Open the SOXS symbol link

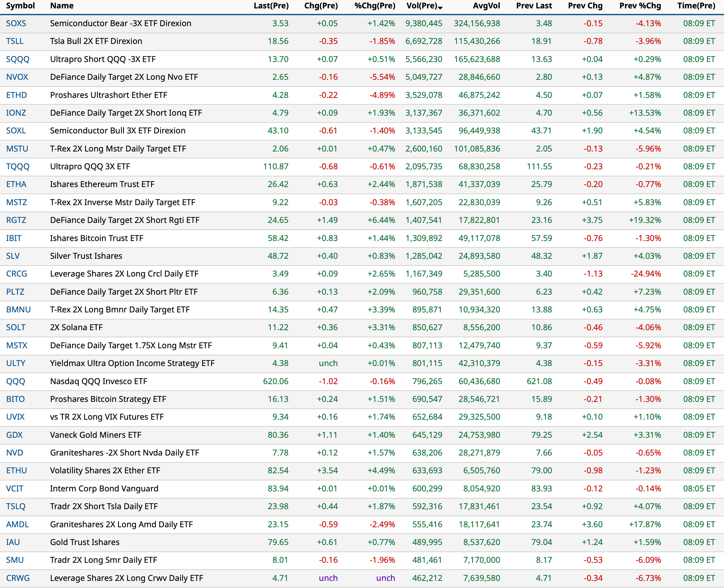point(16,23)
